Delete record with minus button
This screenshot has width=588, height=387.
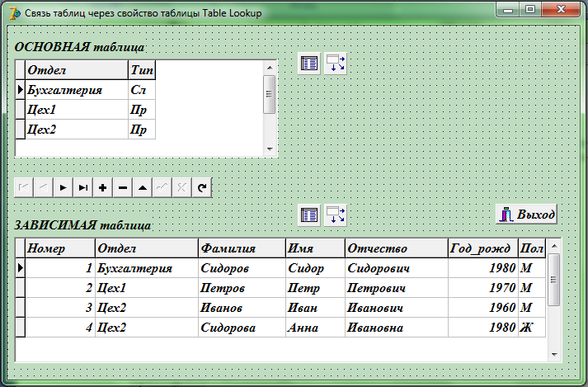coord(123,187)
